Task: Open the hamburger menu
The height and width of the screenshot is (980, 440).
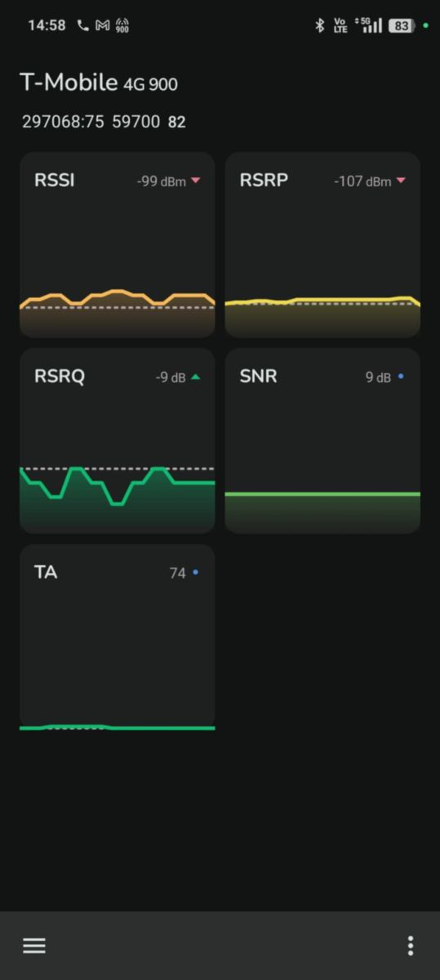Action: click(33, 946)
